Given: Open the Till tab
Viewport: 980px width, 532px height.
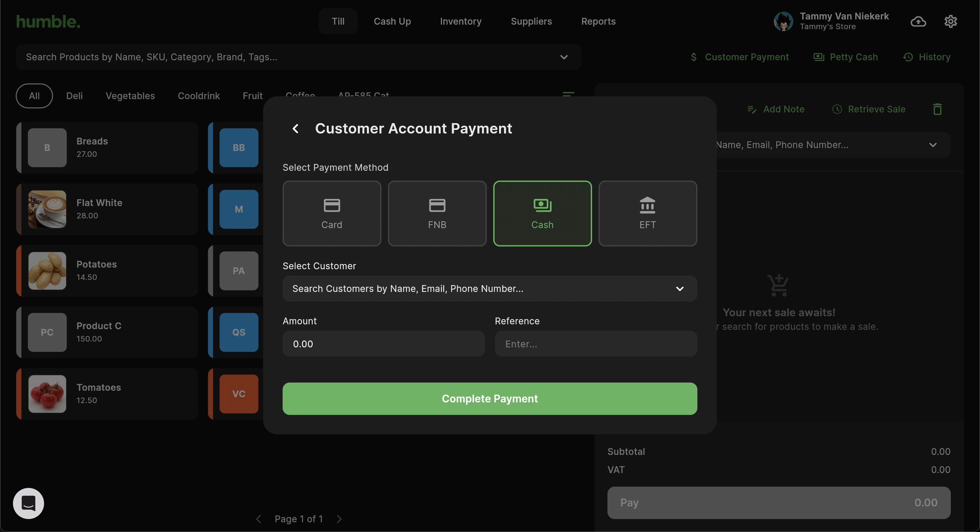Looking at the screenshot, I should click(338, 21).
